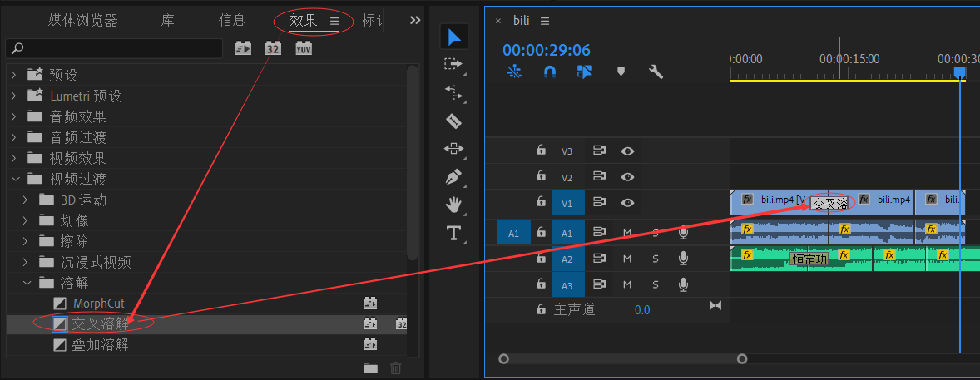Expand the 3D 运动 folder
Viewport: 980px width, 380px height.
click(x=25, y=200)
